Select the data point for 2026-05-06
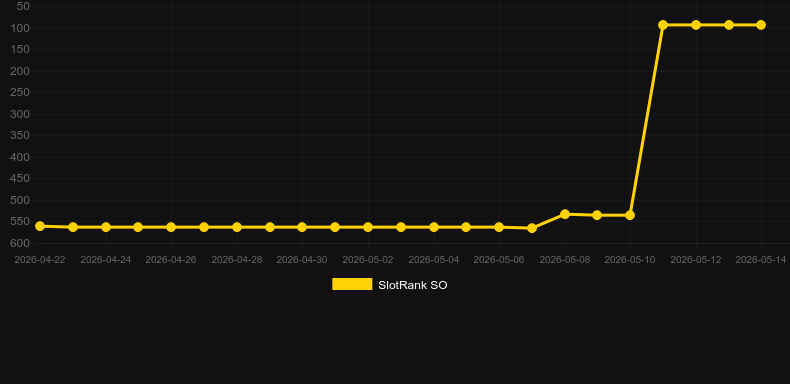The width and height of the screenshot is (790, 384). pyautogui.click(x=499, y=227)
